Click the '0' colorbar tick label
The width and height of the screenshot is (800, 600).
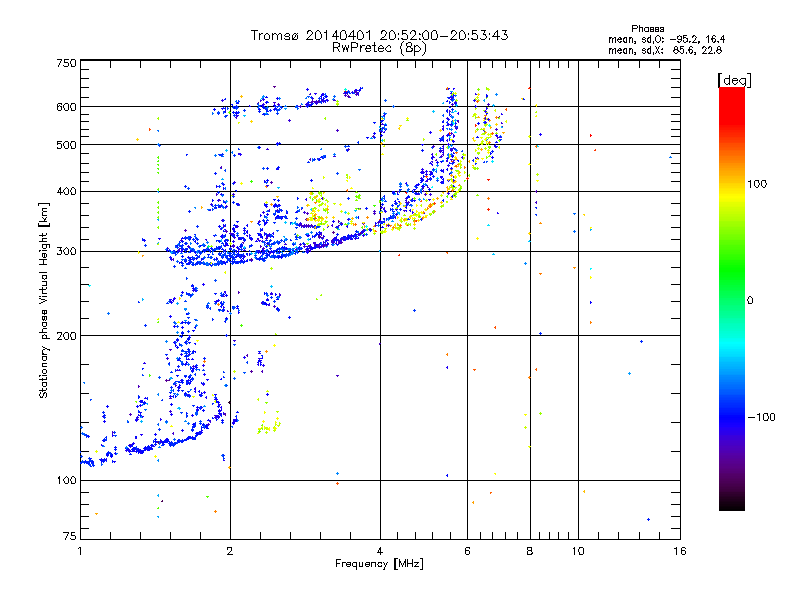[749, 301]
